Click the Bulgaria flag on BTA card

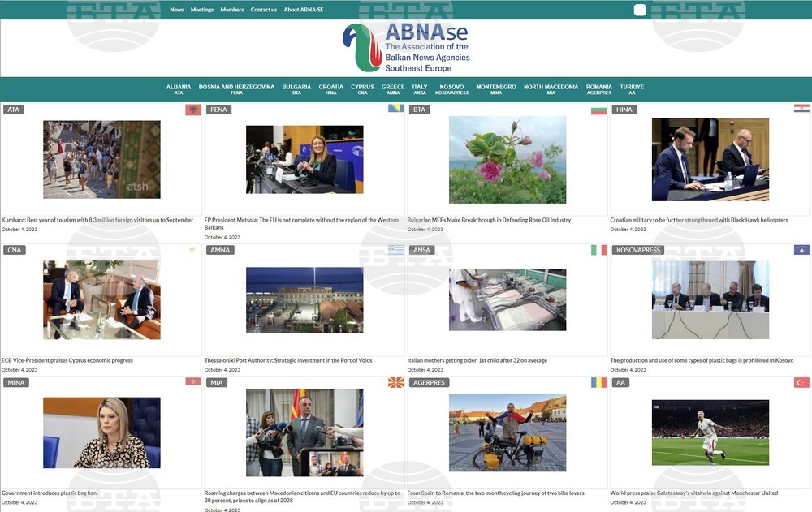point(598,110)
